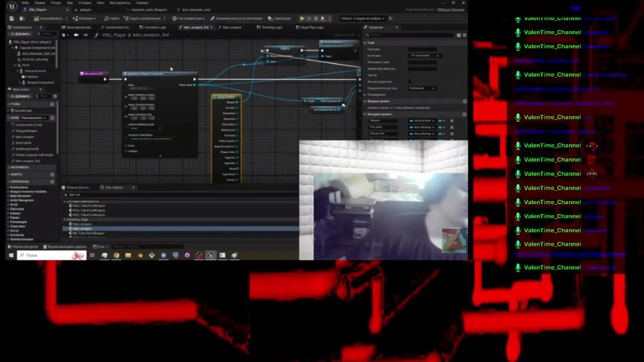This screenshot has height=362, width=644.
Task: Open the debug object selection dropdown
Action: [363, 19]
